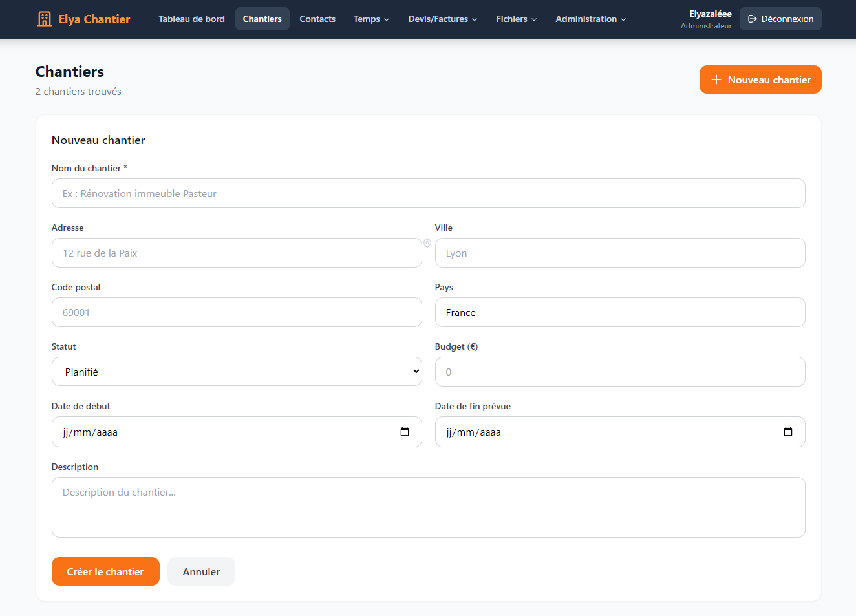
Task: Expand the Fichiers menu
Action: [x=516, y=19]
